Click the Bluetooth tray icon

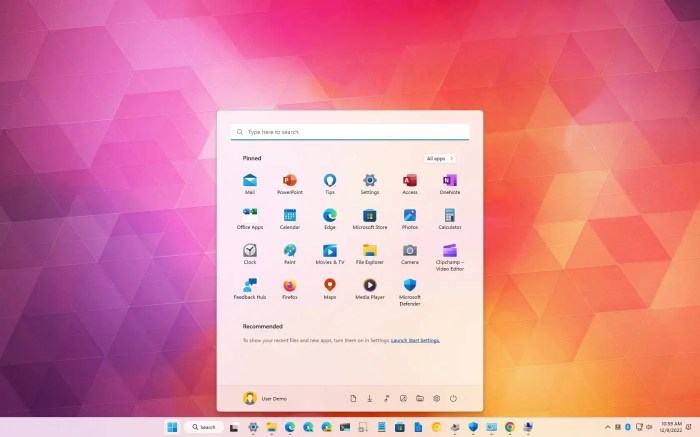(628, 427)
